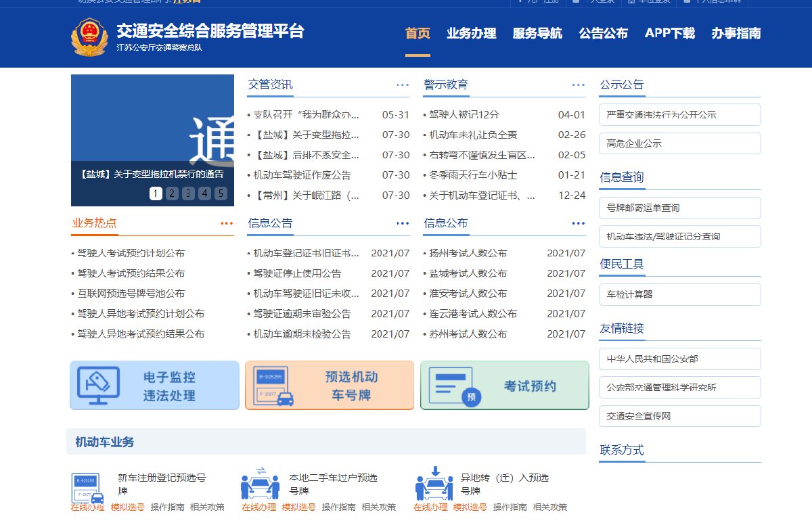This screenshot has height=527, width=812.
Task: Click the 异地转(迁)入预选号牌 car icon
Action: click(434, 484)
